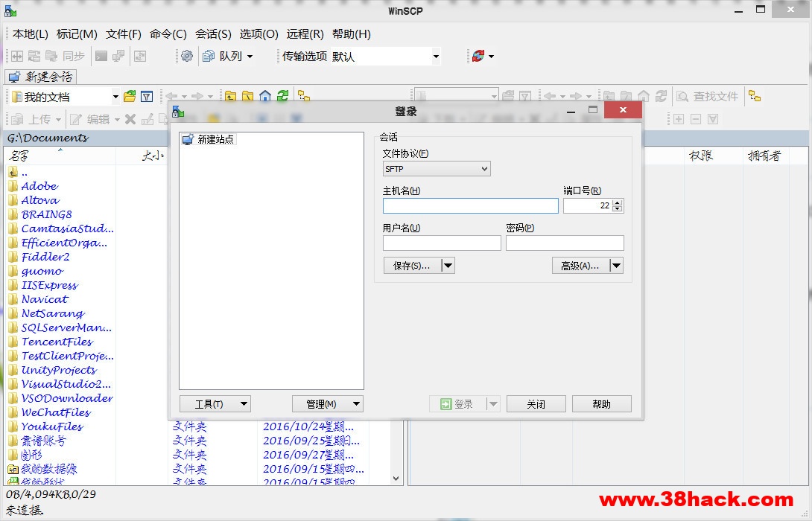Go to home directory in local panel
This screenshot has height=521, width=812.
tap(265, 96)
